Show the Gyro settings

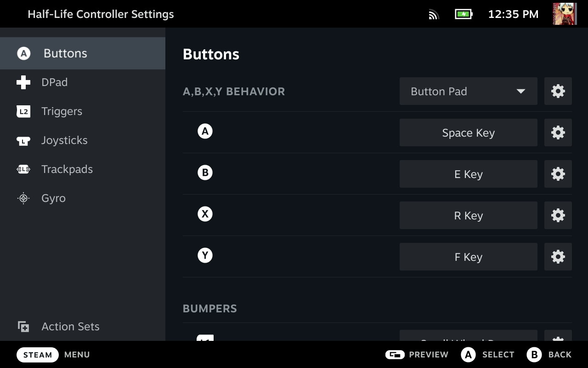coord(53,198)
